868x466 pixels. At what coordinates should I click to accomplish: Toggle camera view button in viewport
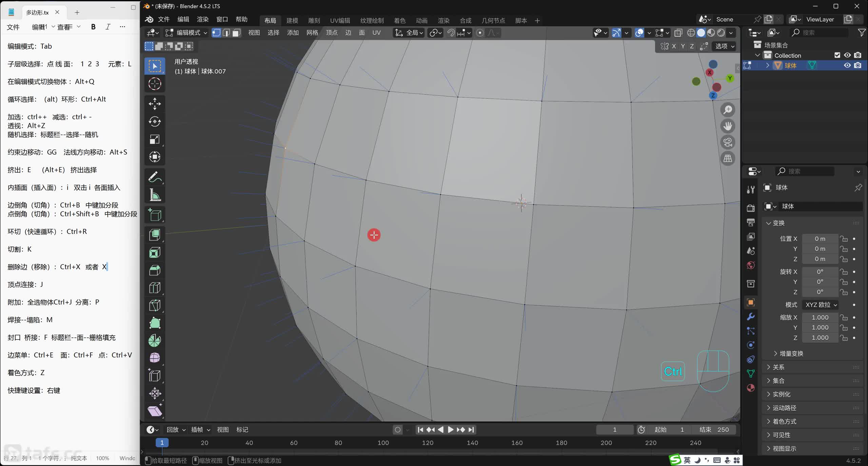tap(728, 142)
